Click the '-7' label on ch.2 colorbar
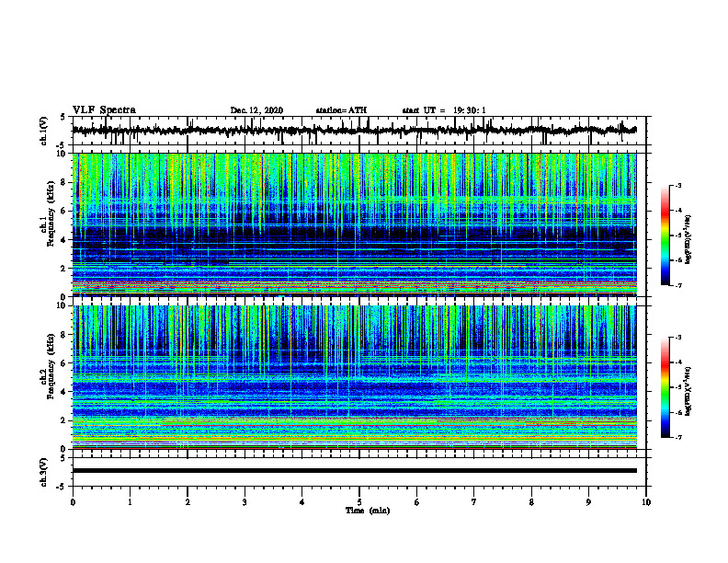728x563 pixels. pos(678,438)
